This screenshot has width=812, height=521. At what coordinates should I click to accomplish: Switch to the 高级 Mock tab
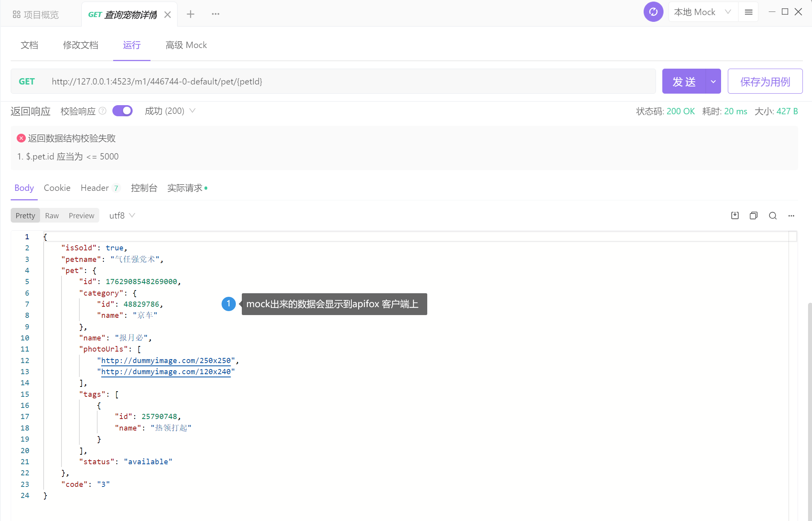[186, 45]
